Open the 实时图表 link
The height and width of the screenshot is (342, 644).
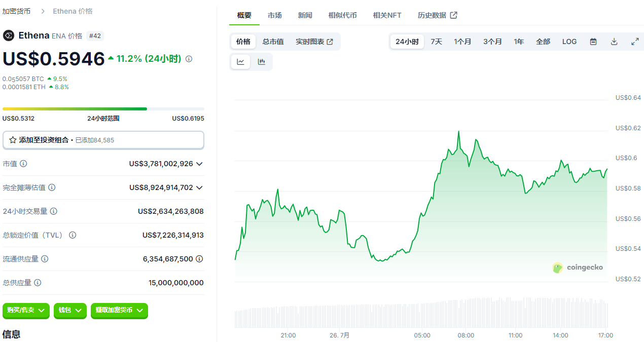[314, 42]
